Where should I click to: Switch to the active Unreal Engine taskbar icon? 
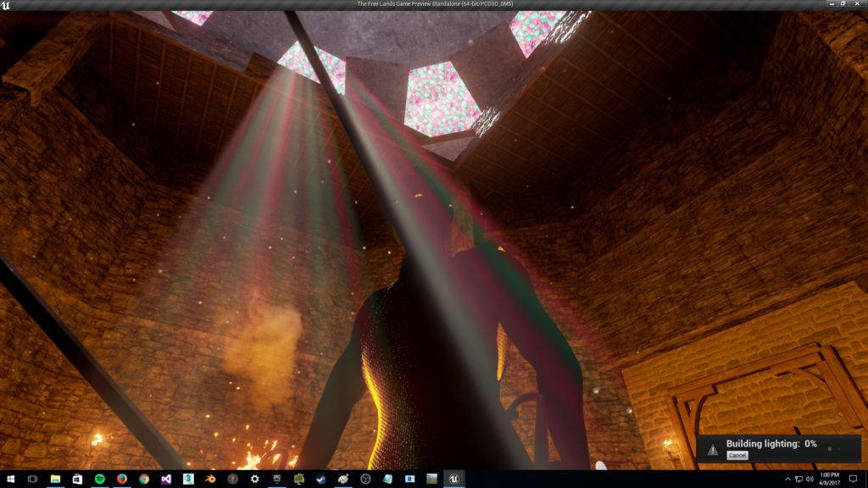point(454,480)
